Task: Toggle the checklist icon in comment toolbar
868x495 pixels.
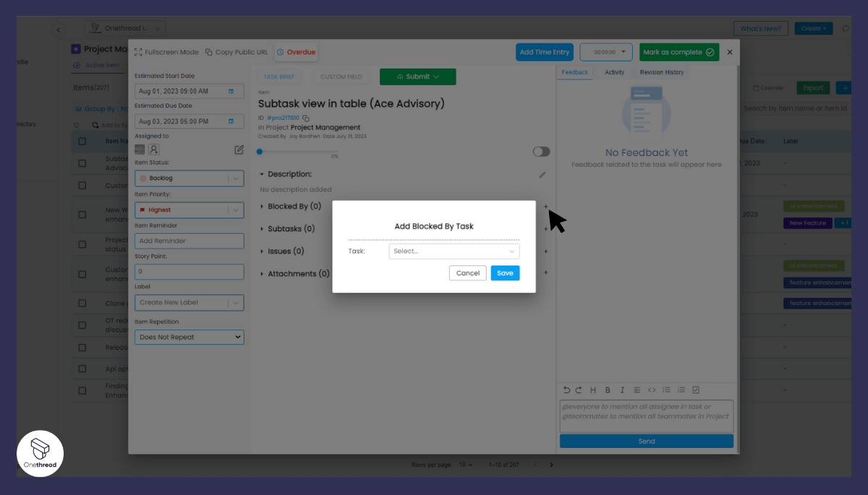Action: (696, 389)
